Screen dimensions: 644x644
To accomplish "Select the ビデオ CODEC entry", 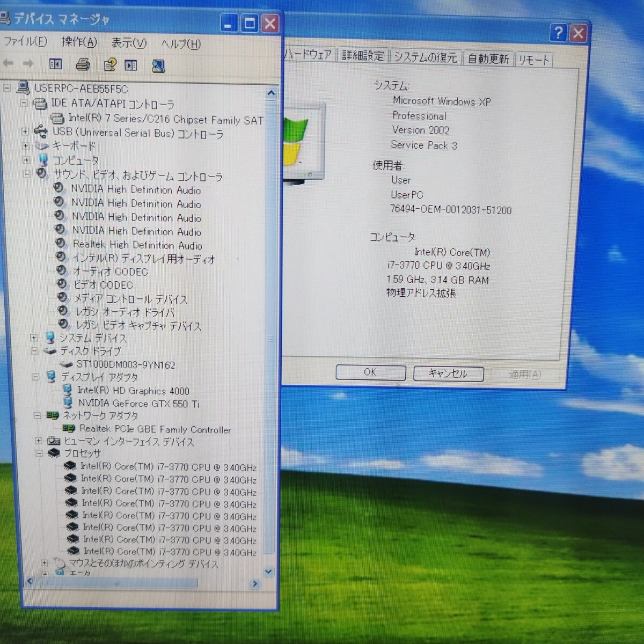I will click(x=103, y=285).
